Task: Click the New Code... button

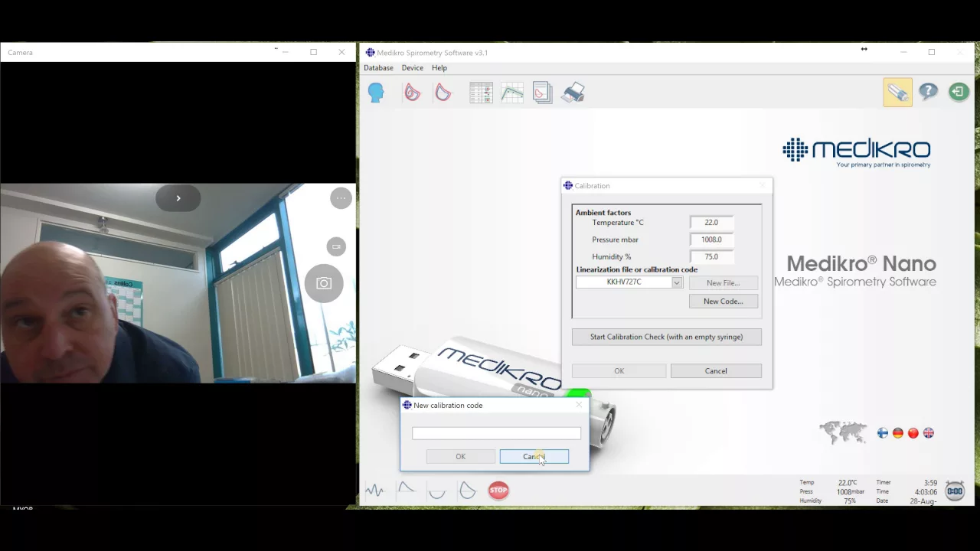Action: point(723,302)
